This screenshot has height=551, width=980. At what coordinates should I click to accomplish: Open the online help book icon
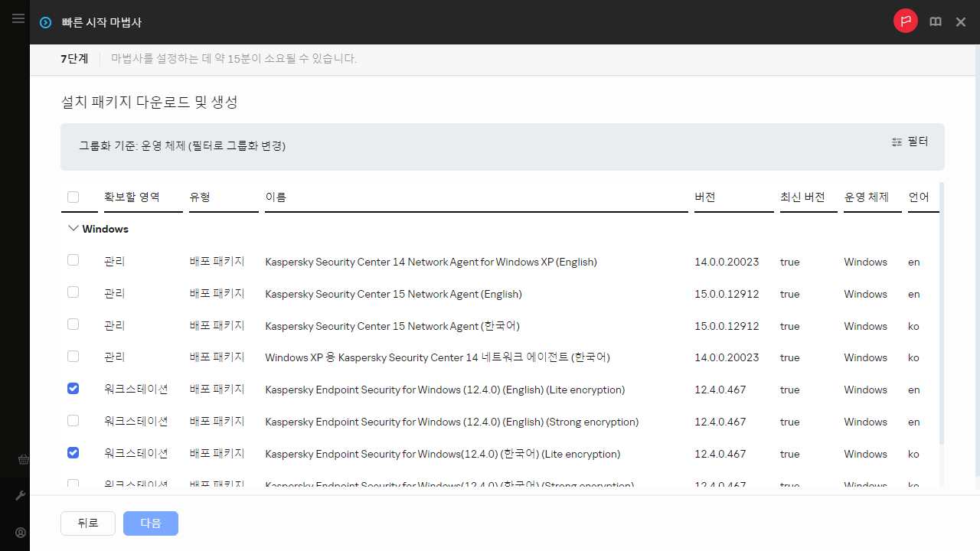coord(935,22)
